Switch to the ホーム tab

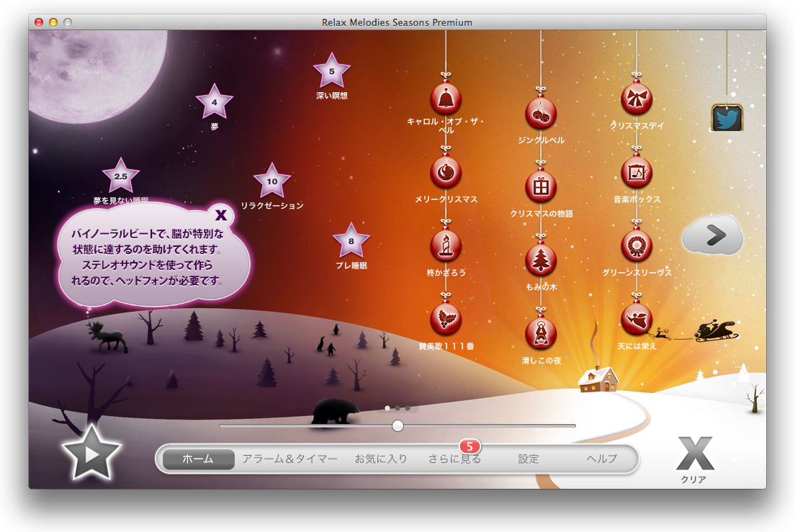198,459
